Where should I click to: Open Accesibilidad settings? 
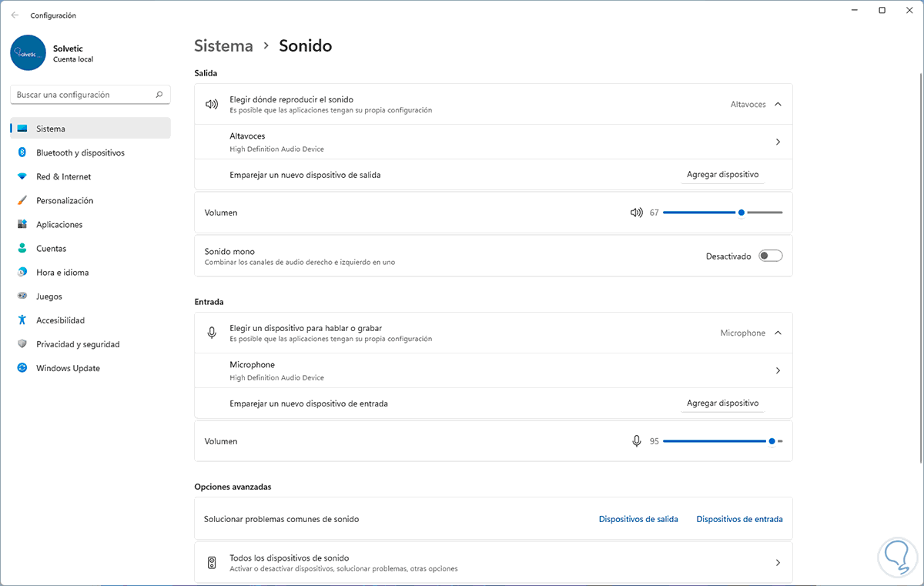pyautogui.click(x=60, y=320)
